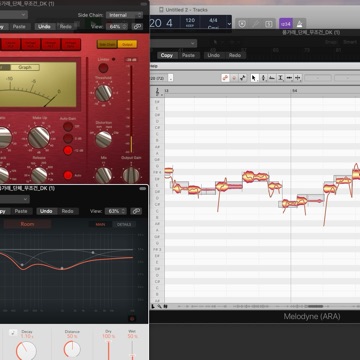Enable the compressor Limiter button
360x360 pixels.
click(103, 68)
